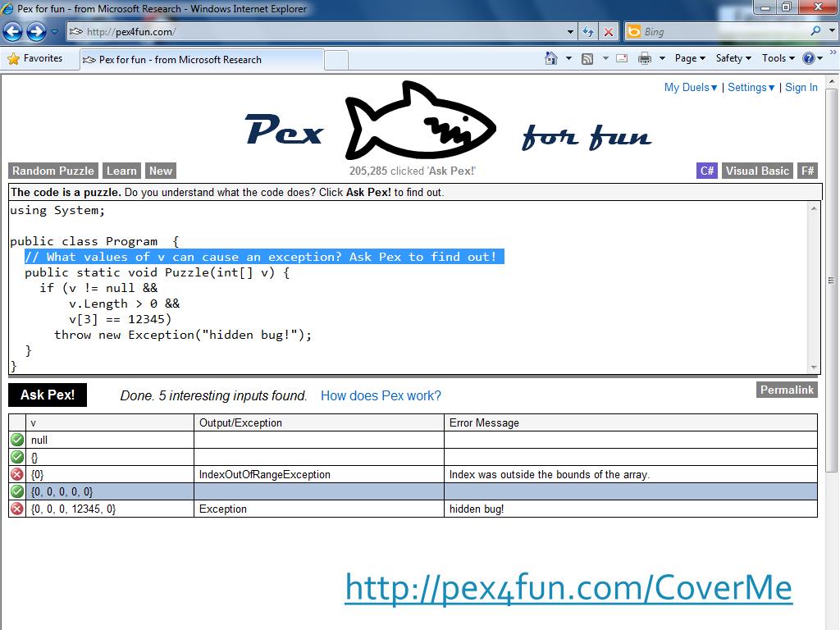Click the Random Puzzle button
The height and width of the screenshot is (630, 840).
53,171
